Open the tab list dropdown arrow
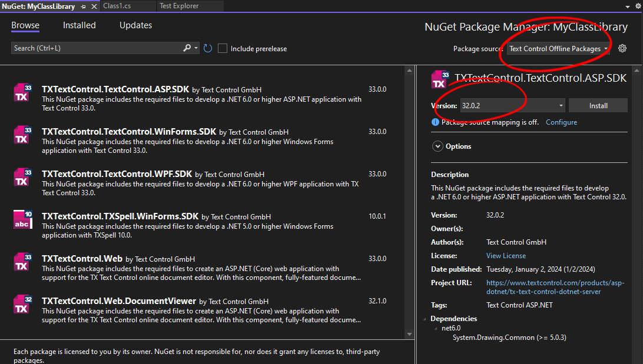Viewport: 643px width, 364px height. [x=628, y=6]
